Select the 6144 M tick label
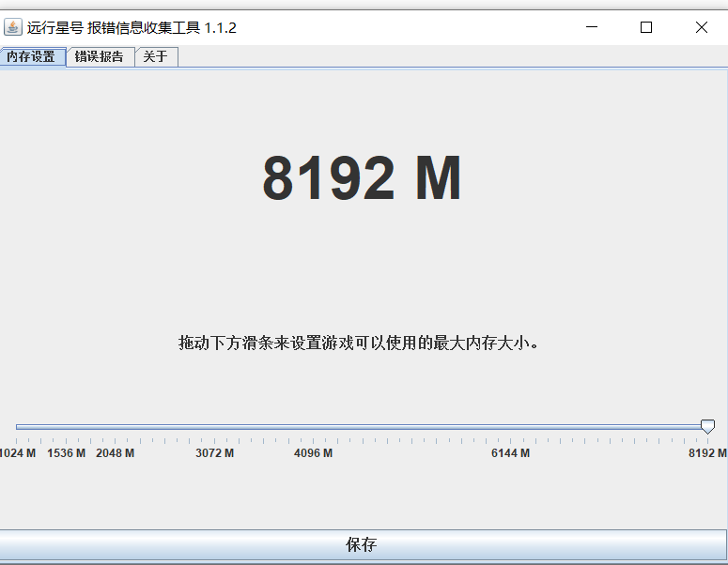The width and height of the screenshot is (728, 565). point(510,453)
